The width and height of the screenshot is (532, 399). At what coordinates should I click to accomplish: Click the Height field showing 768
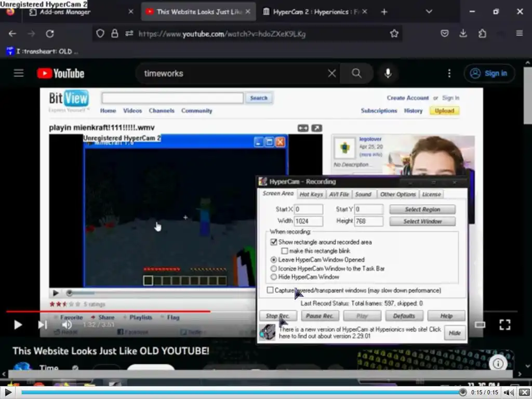coord(369,221)
